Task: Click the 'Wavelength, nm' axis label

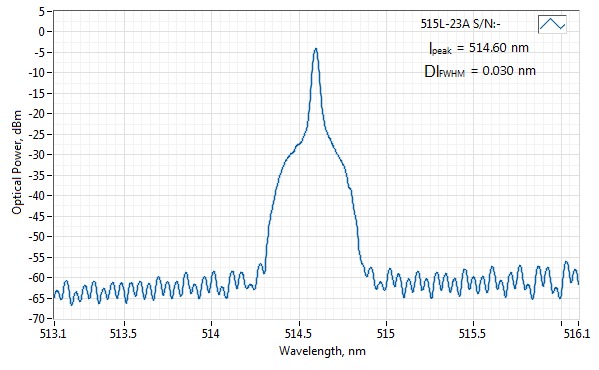Action: tap(322, 351)
